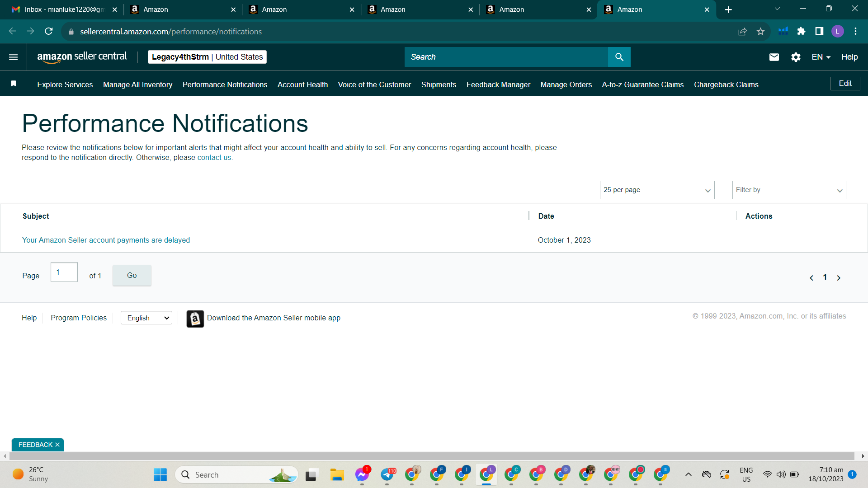The width and height of the screenshot is (868, 488).
Task: Open Manage Orders
Action: pyautogui.click(x=566, y=84)
